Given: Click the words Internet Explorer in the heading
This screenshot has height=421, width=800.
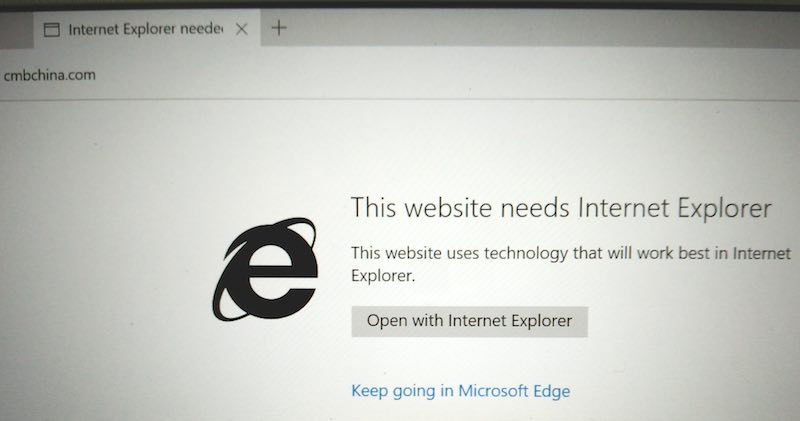Looking at the screenshot, I should 674,208.
